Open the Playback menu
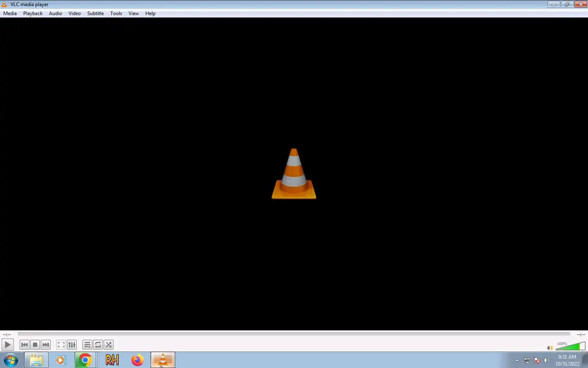The image size is (588, 368). coord(33,13)
